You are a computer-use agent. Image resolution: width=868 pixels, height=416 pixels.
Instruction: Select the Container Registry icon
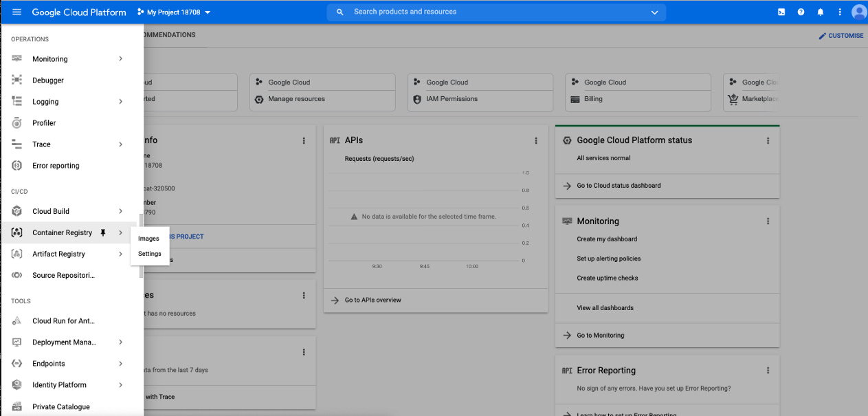[x=17, y=232]
